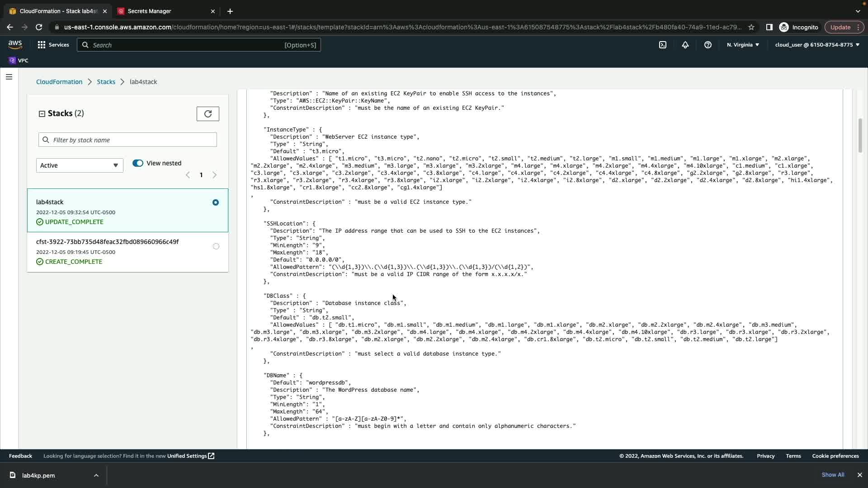Expand the N. Virginia region dropdown
This screenshot has height=488, width=868.
[743, 45]
